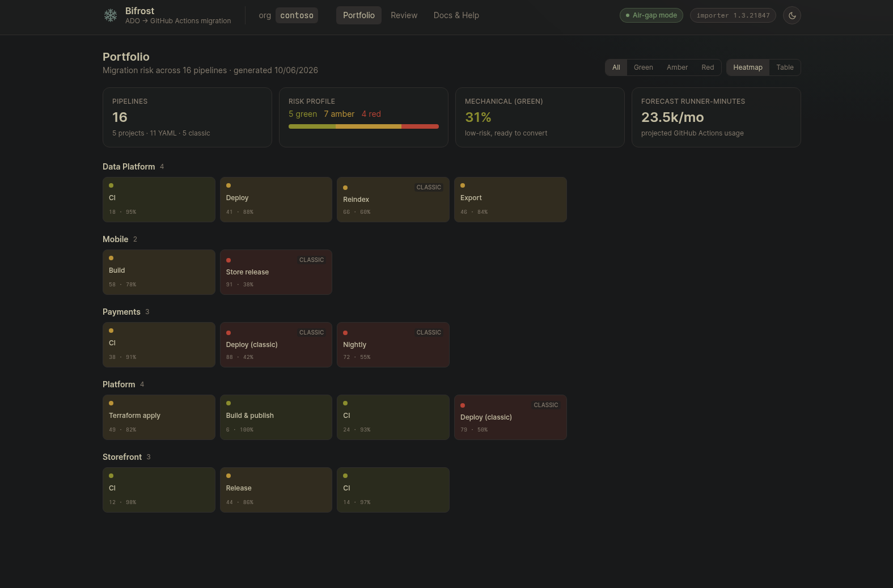Click the risk profile color bar
Image resolution: width=893 pixels, height=588 pixels.
363,126
